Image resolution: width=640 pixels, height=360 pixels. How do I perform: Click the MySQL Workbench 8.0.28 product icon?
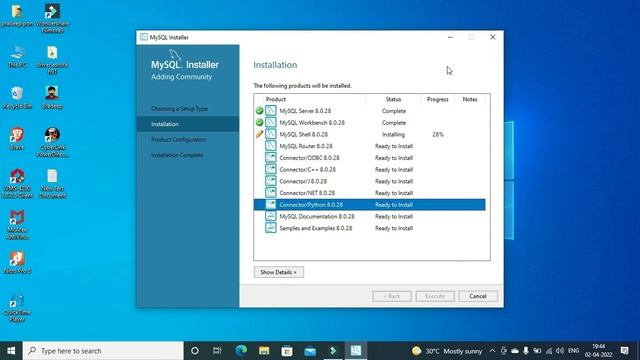click(271, 122)
